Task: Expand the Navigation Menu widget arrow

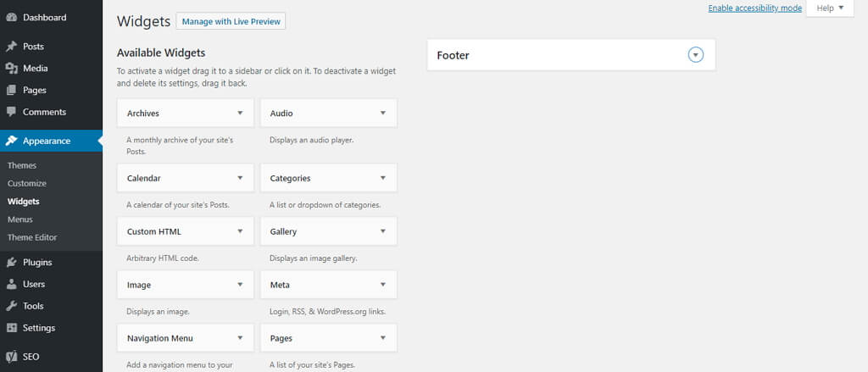Action: click(240, 337)
